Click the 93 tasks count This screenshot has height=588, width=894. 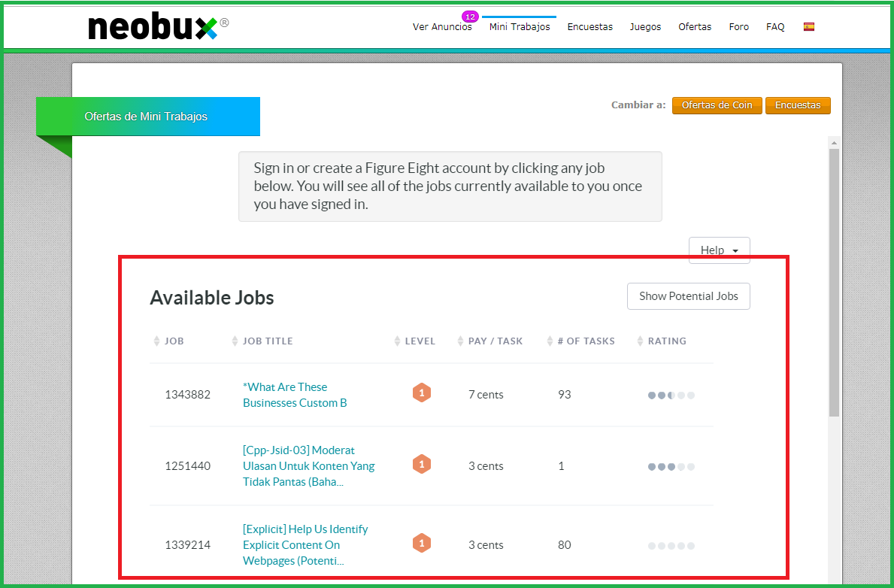click(x=565, y=395)
